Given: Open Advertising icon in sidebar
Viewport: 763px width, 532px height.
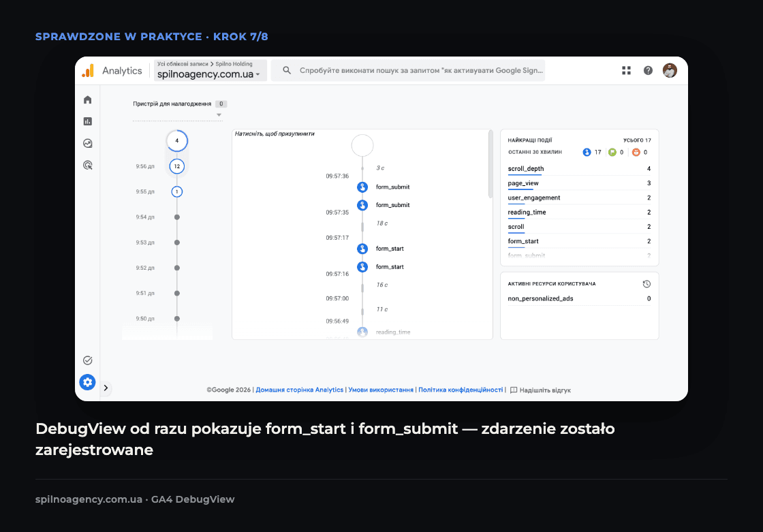Looking at the screenshot, I should coord(88,165).
